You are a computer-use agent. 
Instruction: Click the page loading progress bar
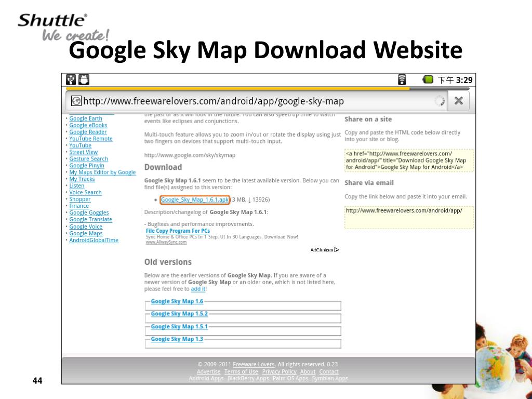pos(268,88)
